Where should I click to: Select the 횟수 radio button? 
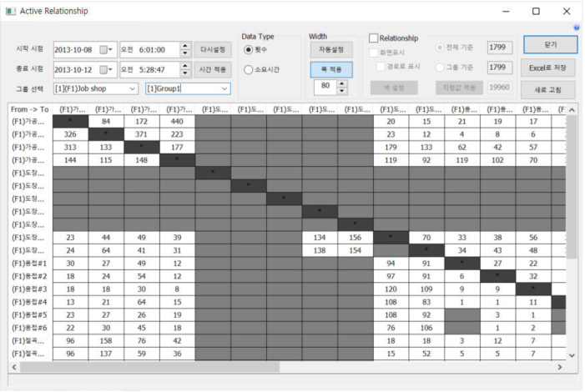pyautogui.click(x=249, y=50)
